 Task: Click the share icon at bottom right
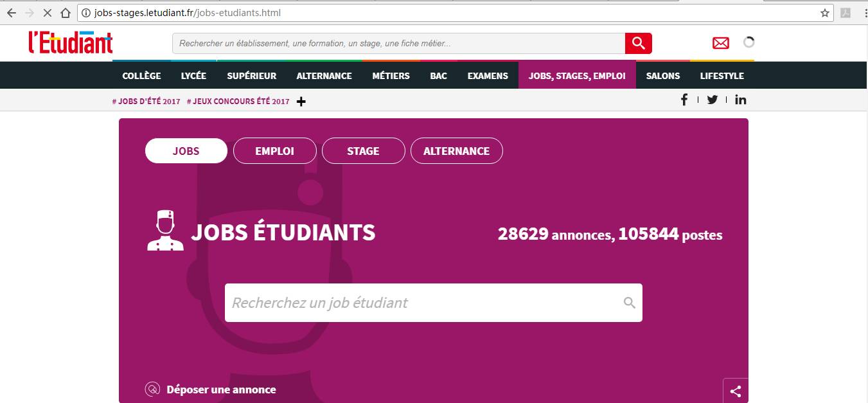(736, 391)
